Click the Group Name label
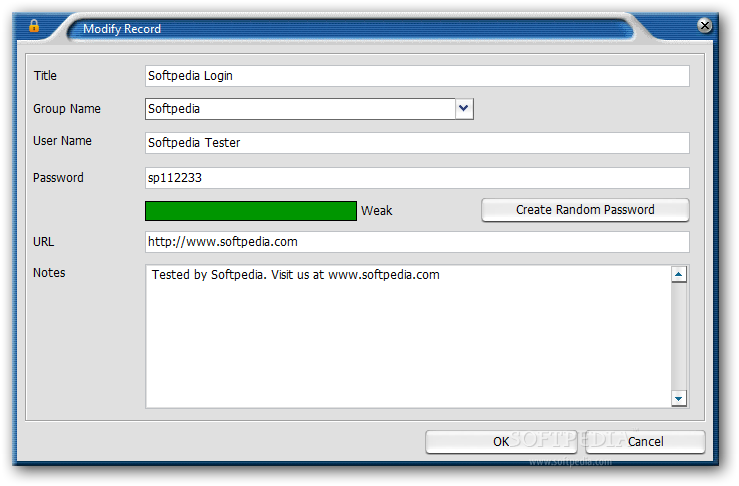This screenshot has width=739, height=486. (x=67, y=109)
